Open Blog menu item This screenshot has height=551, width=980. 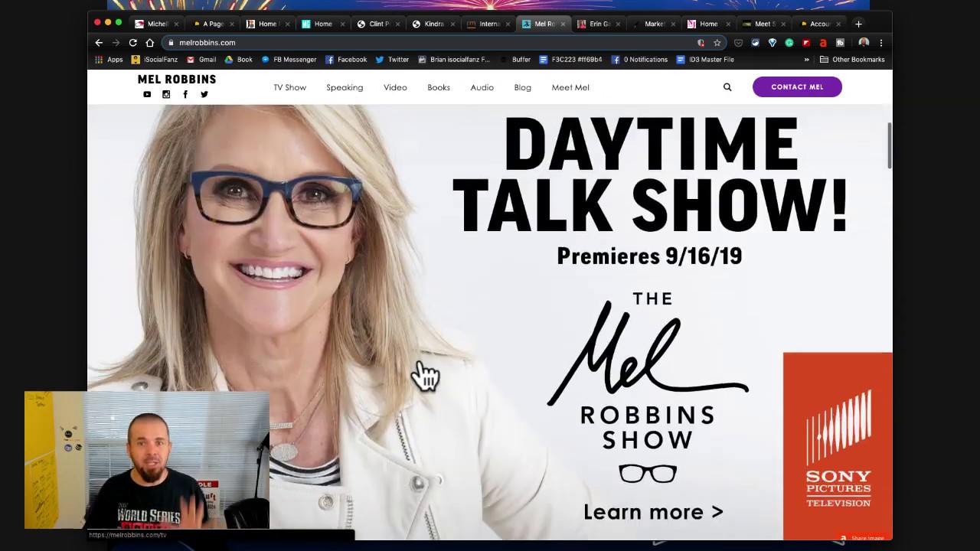523,87
